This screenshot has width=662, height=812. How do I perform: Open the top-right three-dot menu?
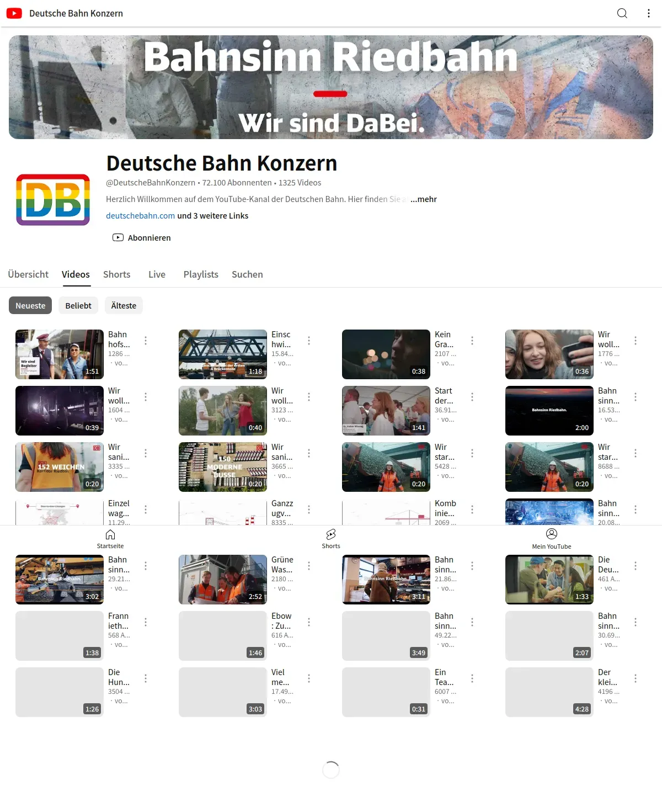click(x=649, y=13)
